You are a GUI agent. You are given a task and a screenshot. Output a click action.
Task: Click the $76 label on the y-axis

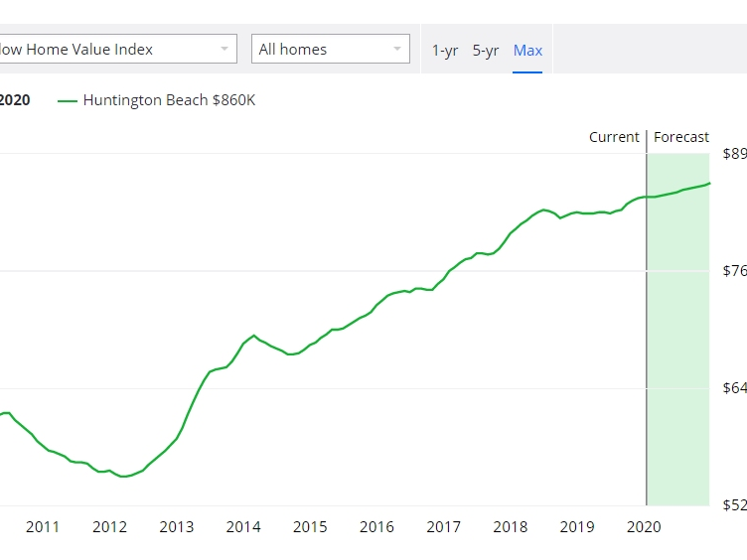coord(734,271)
